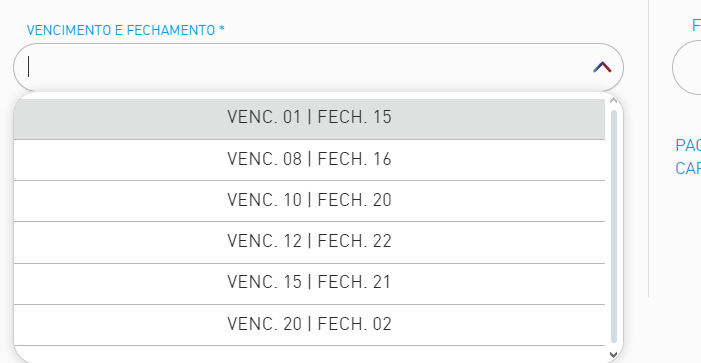
Task: Pick VENC. 10 | FECH. 20 entry
Action: click(x=309, y=201)
